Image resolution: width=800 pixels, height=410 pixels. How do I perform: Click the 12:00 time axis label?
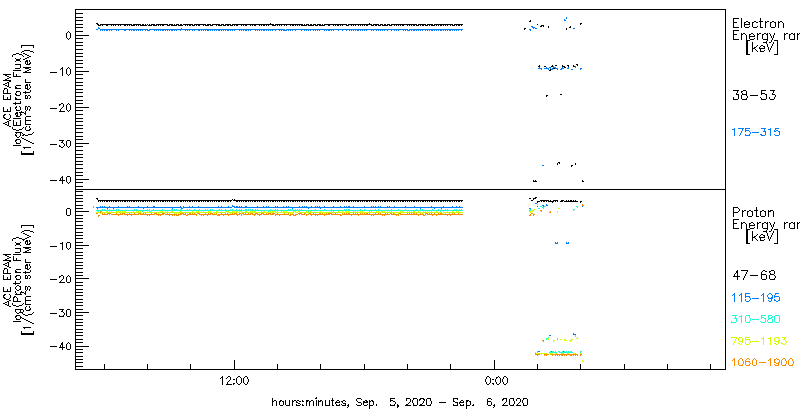pos(234,380)
